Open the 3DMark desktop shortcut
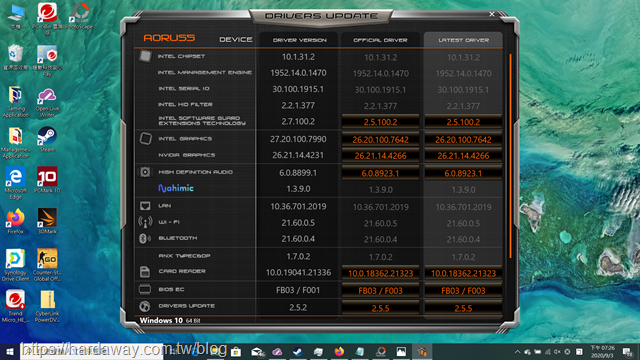640x360 pixels. click(x=47, y=221)
